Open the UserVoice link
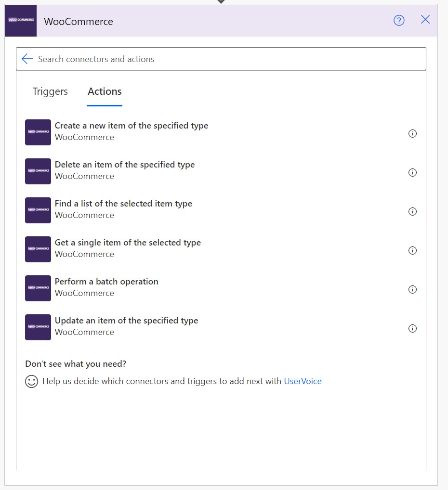The image size is (448, 490). click(x=303, y=381)
